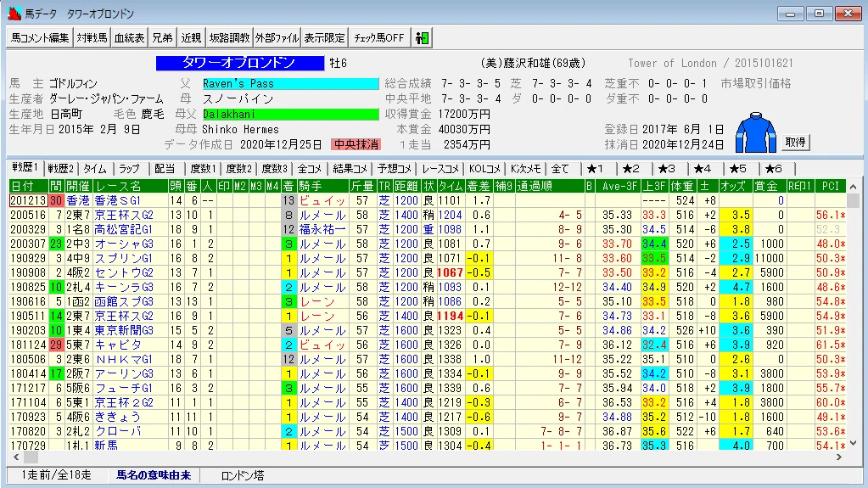Click scroll down arrow of race table

853,442
